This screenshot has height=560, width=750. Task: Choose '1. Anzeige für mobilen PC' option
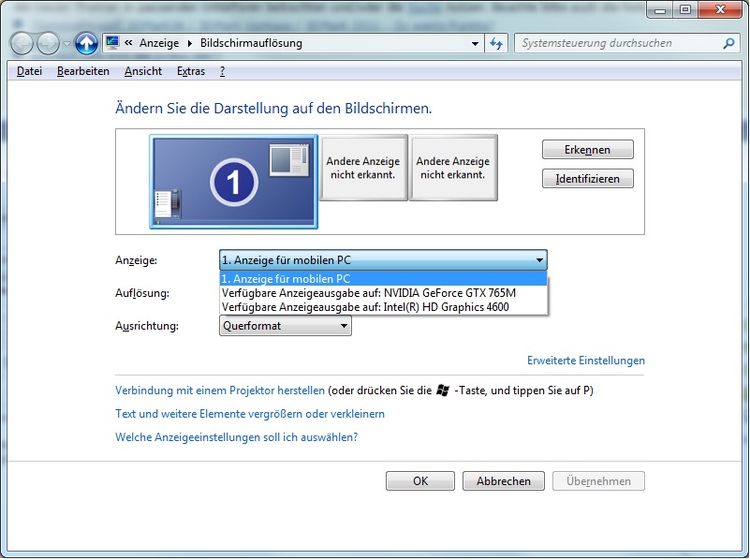[x=383, y=278]
